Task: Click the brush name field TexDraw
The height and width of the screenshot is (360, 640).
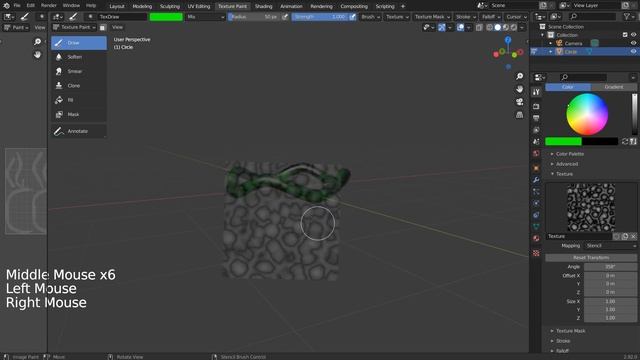Action: pyautogui.click(x=122, y=17)
